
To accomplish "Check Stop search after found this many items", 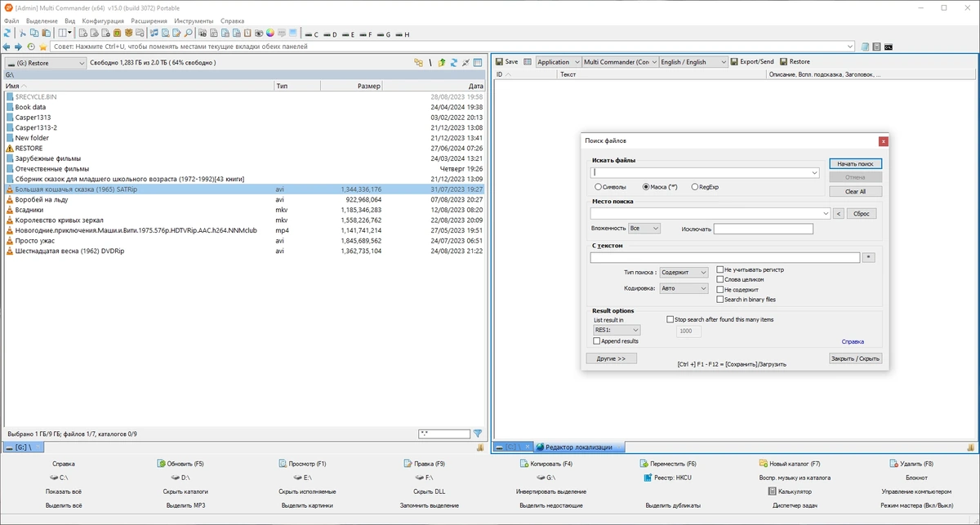I will [670, 319].
